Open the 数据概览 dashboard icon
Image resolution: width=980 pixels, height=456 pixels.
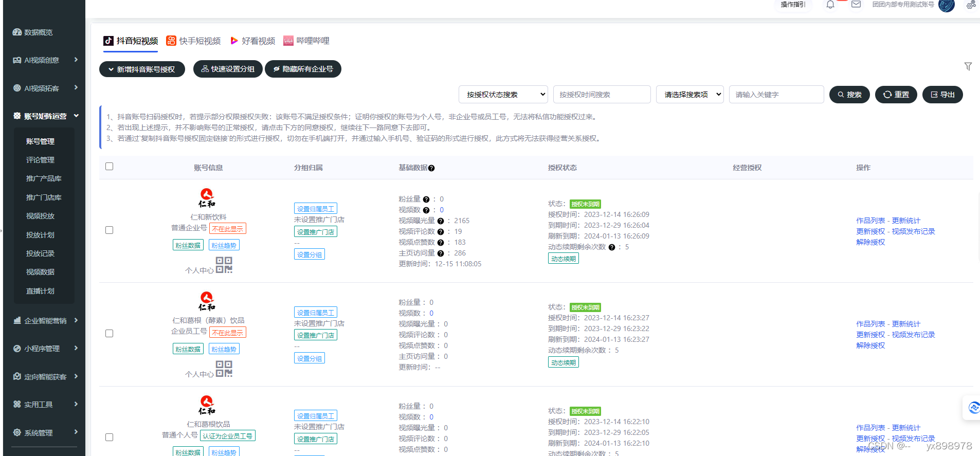tap(17, 32)
